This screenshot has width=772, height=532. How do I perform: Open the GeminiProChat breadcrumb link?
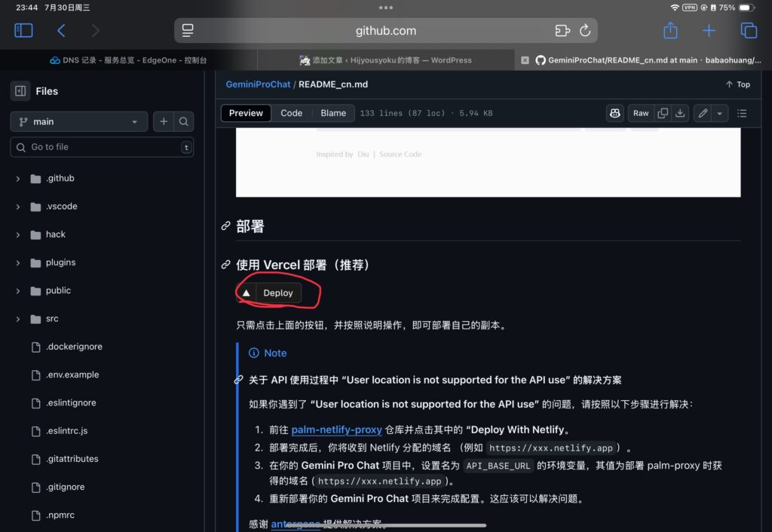click(258, 84)
